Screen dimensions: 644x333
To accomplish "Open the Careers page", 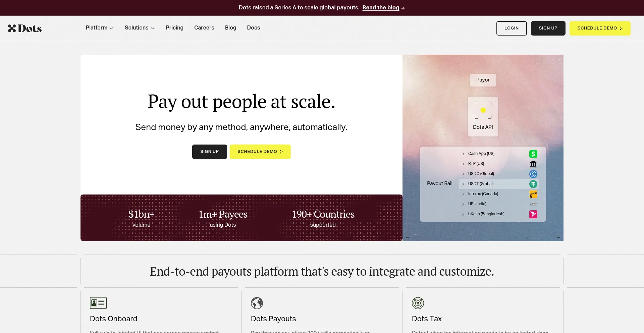I will point(204,28).
